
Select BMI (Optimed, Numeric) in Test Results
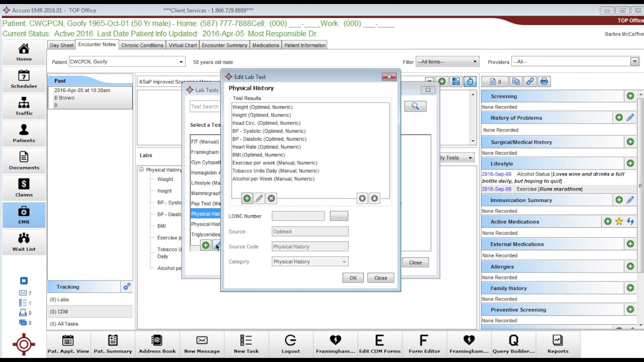click(259, 155)
